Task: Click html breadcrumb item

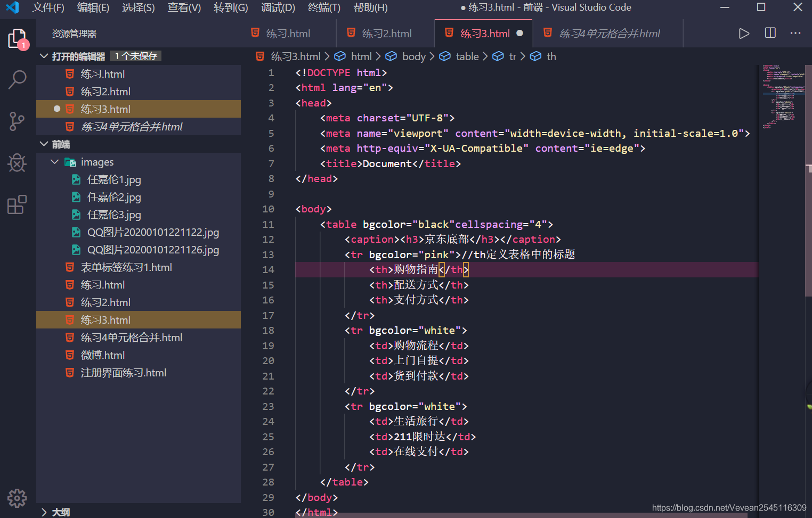Action: (361, 56)
